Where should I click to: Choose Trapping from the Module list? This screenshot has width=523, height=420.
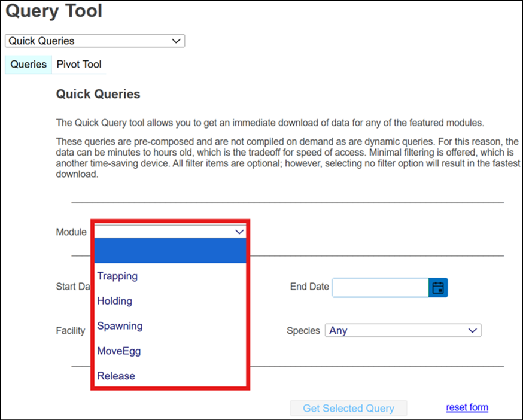point(117,276)
